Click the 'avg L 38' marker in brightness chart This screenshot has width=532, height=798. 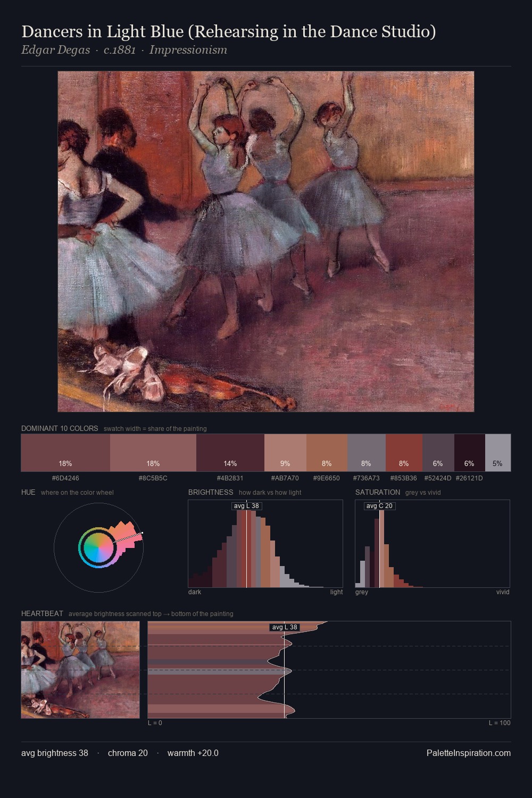(x=247, y=506)
